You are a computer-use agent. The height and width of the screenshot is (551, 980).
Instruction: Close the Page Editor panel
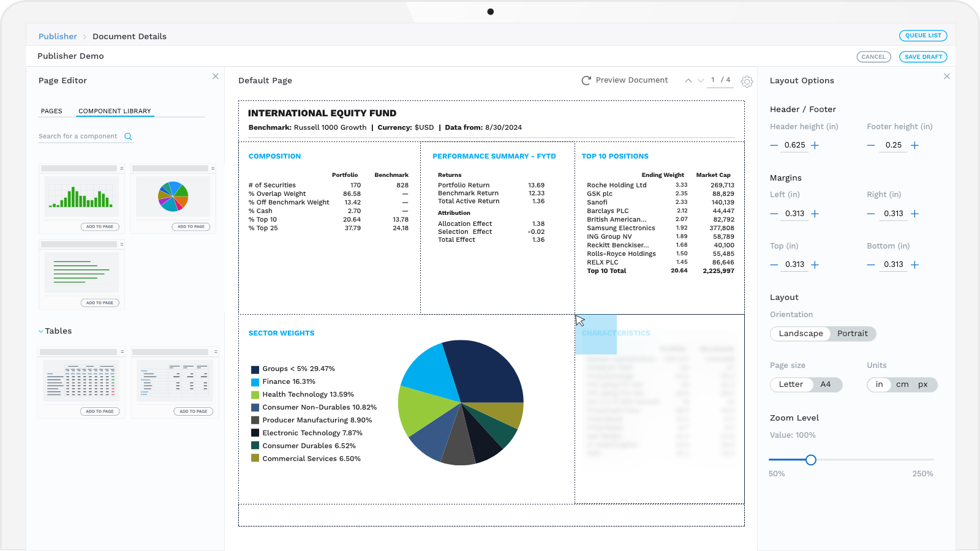(x=215, y=76)
